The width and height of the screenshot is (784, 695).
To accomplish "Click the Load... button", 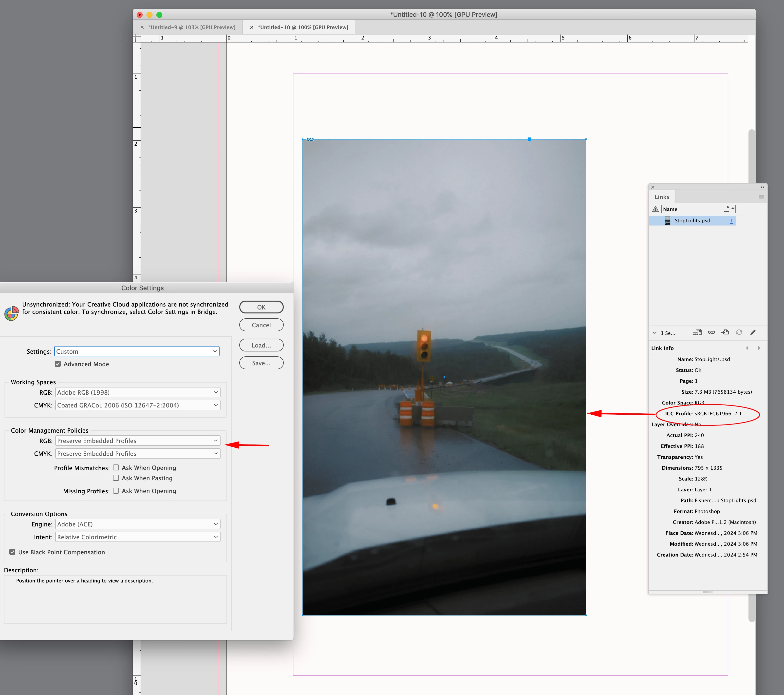I will click(261, 345).
